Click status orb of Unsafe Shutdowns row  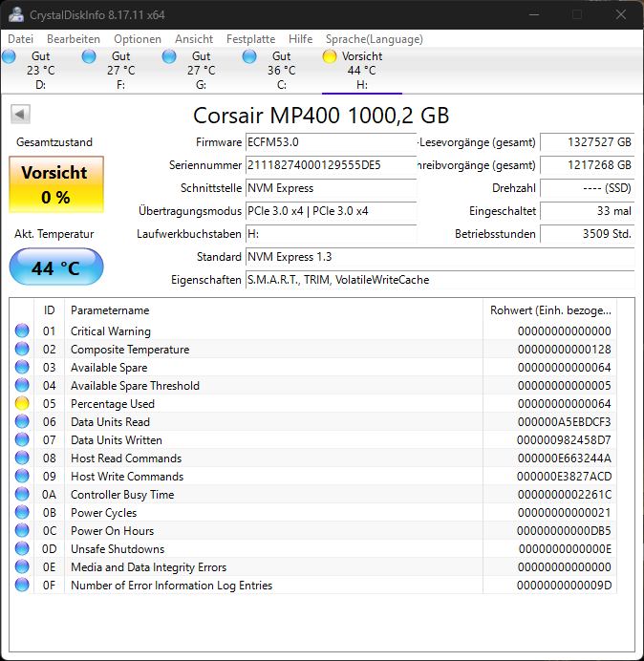point(22,548)
